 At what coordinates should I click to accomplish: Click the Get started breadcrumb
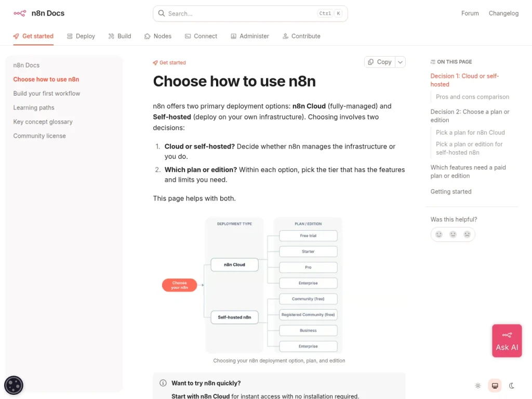coord(169,63)
